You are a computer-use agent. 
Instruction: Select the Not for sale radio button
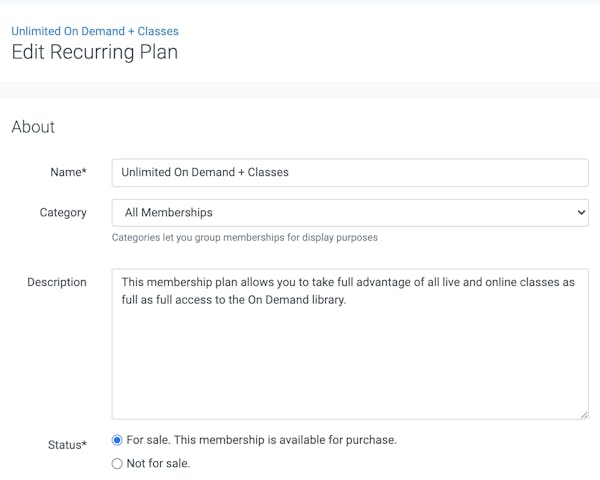tap(118, 463)
